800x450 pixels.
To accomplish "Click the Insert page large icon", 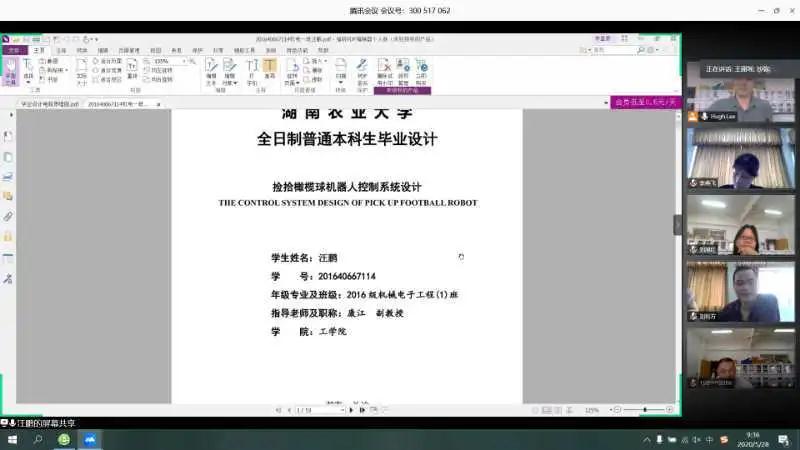I will pyautogui.click(x=292, y=71).
